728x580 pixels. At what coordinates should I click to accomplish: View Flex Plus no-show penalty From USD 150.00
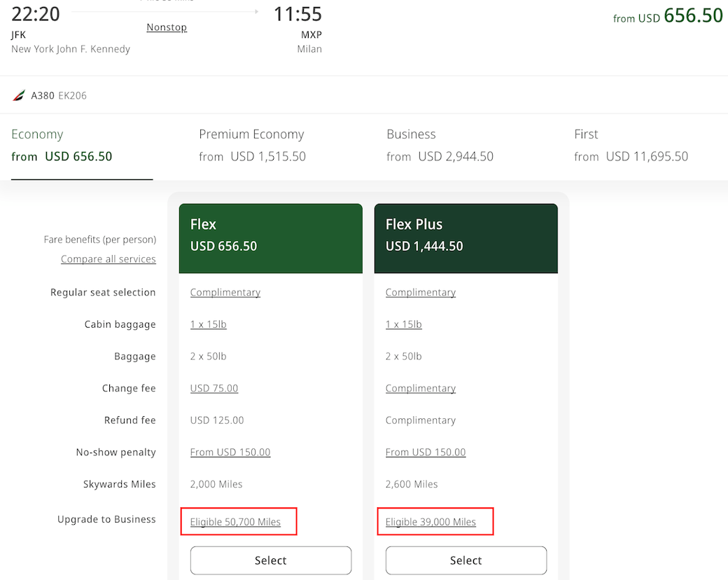point(426,453)
